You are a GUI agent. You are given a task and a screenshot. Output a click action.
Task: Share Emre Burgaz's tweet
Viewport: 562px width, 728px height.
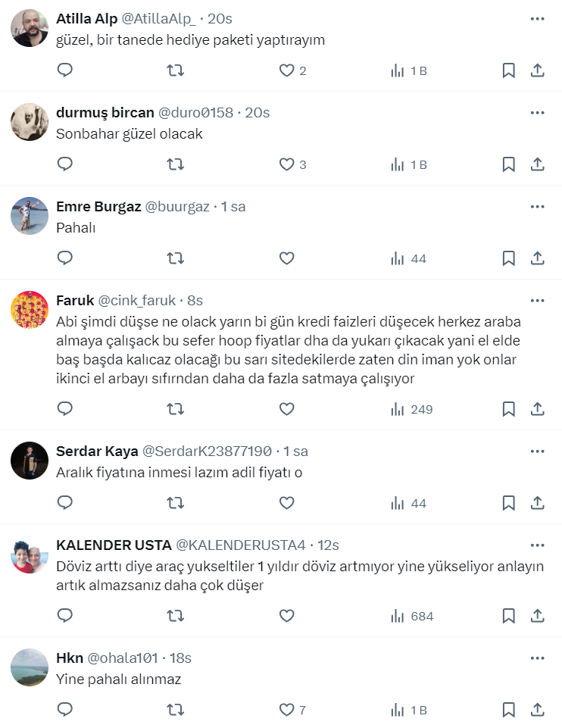537,258
